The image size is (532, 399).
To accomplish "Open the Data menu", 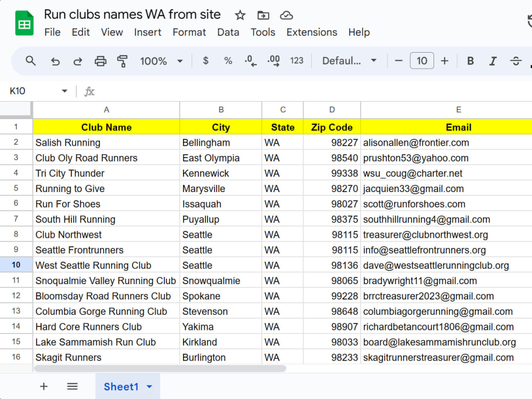I will (x=228, y=32).
